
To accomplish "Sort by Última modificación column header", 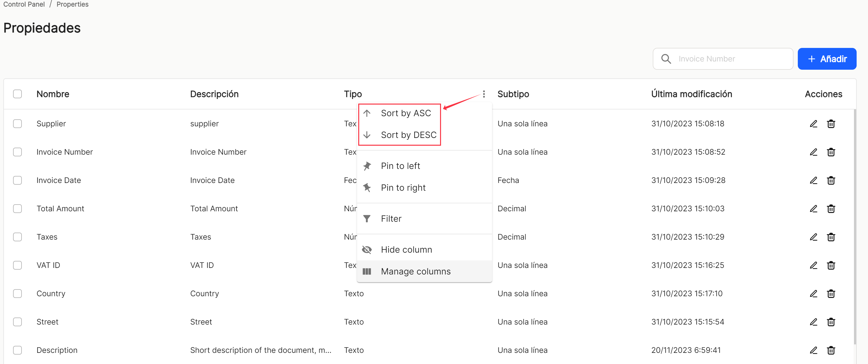I will tap(692, 94).
